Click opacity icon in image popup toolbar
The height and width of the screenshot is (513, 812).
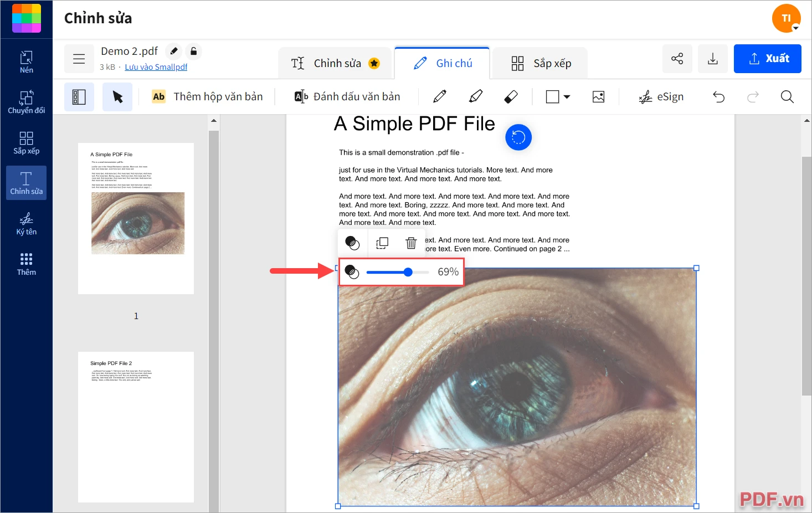[x=353, y=243]
